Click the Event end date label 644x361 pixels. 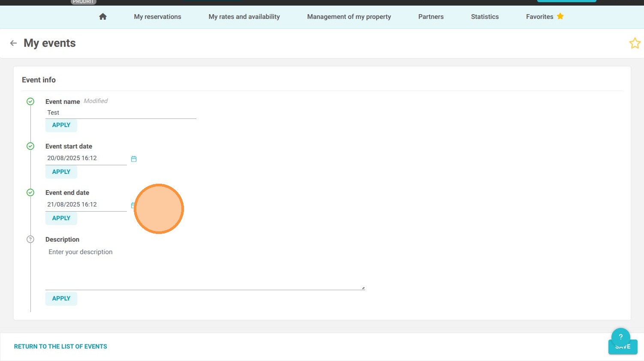coord(67,193)
